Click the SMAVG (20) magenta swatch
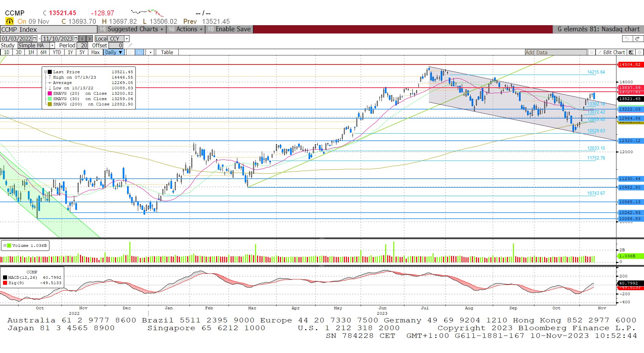 pos(50,93)
